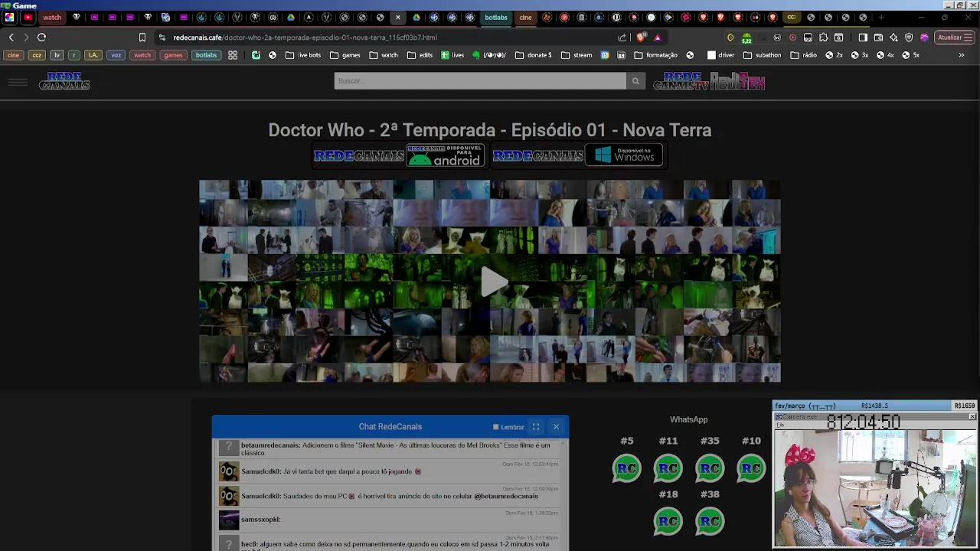The image size is (980, 551).
Task: Click the RedeCanais logo at top left
Action: point(64,81)
